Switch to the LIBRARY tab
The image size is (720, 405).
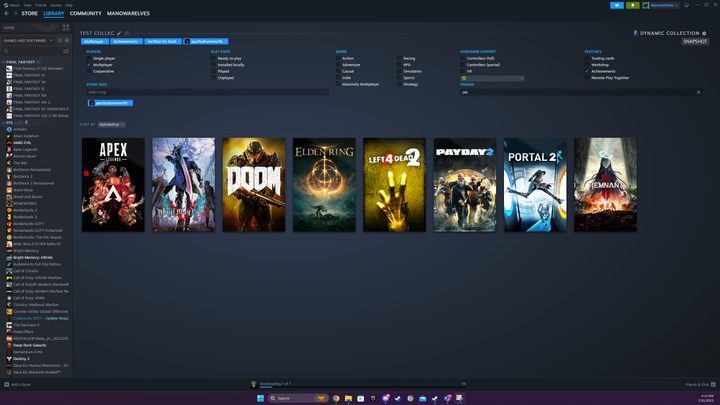[54, 13]
